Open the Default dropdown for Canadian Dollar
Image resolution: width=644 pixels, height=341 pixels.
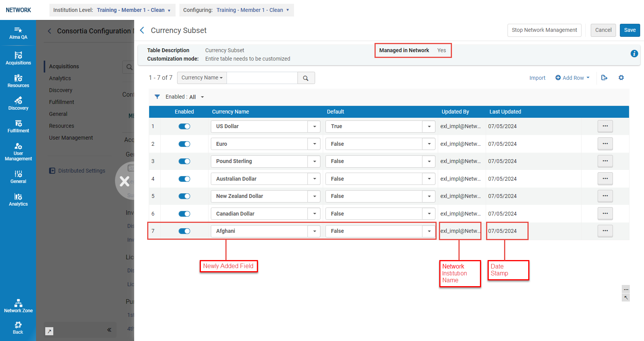(x=429, y=214)
